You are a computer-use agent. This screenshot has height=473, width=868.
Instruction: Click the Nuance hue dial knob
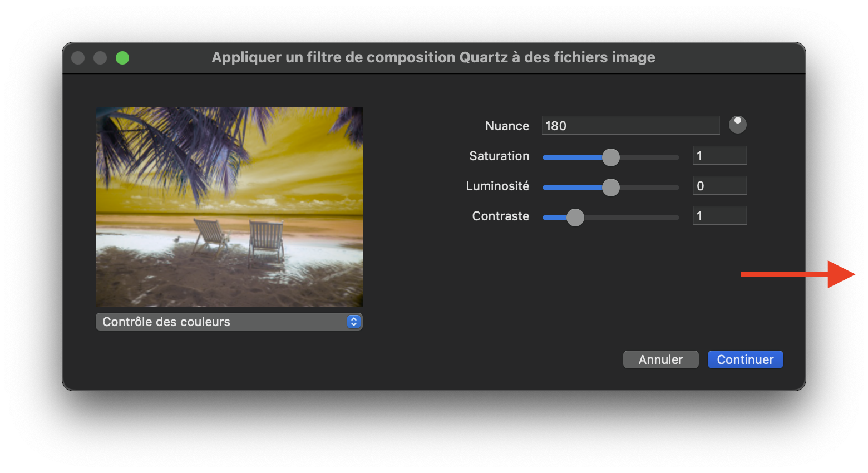click(737, 125)
